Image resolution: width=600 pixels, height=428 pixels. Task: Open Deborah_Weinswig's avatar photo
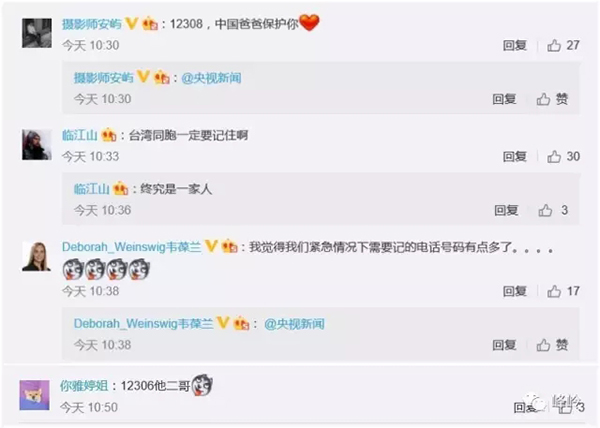coord(37,256)
